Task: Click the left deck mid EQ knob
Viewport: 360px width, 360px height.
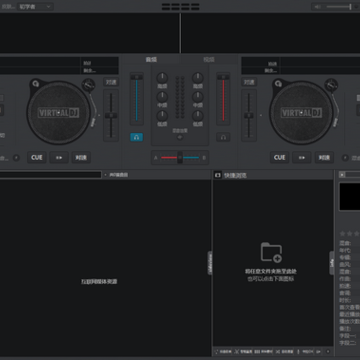Action: [162, 97]
